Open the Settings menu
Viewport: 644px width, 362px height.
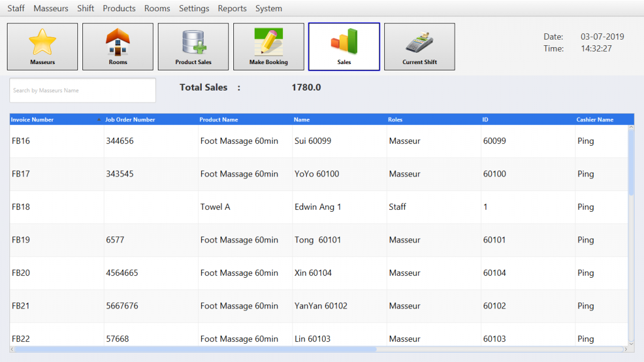point(194,8)
